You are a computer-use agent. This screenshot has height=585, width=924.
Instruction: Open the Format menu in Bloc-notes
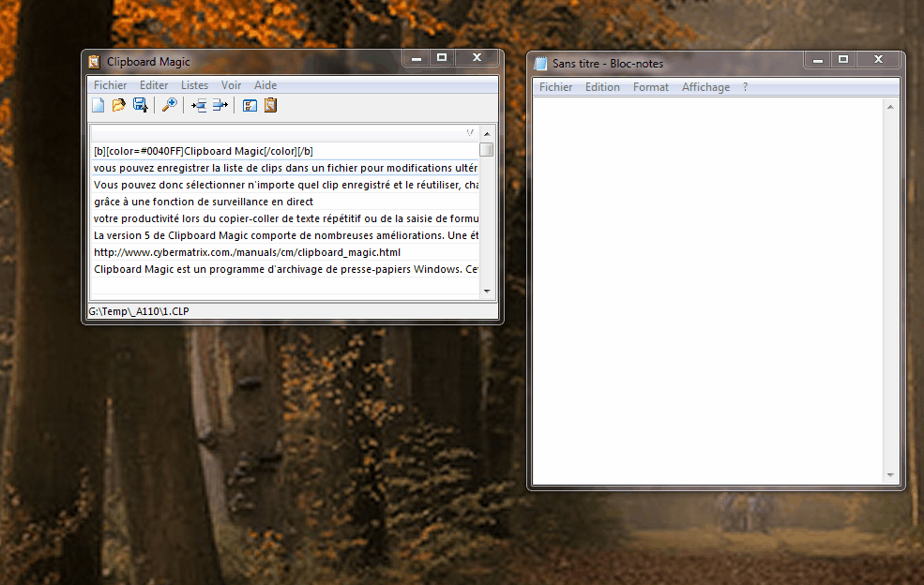651,87
